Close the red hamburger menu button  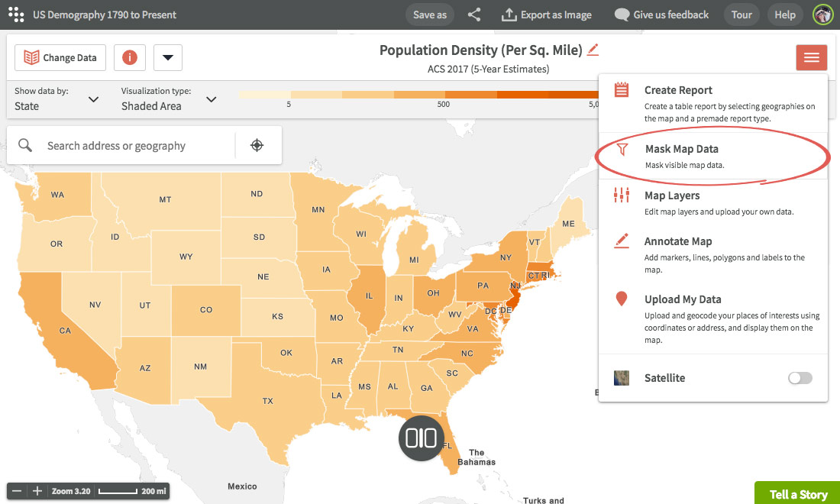811,57
